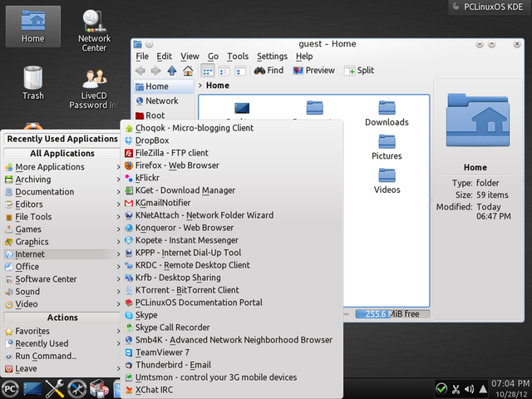The width and height of the screenshot is (532, 399).
Task: Launch Skype from the menu
Action: (x=231, y=315)
